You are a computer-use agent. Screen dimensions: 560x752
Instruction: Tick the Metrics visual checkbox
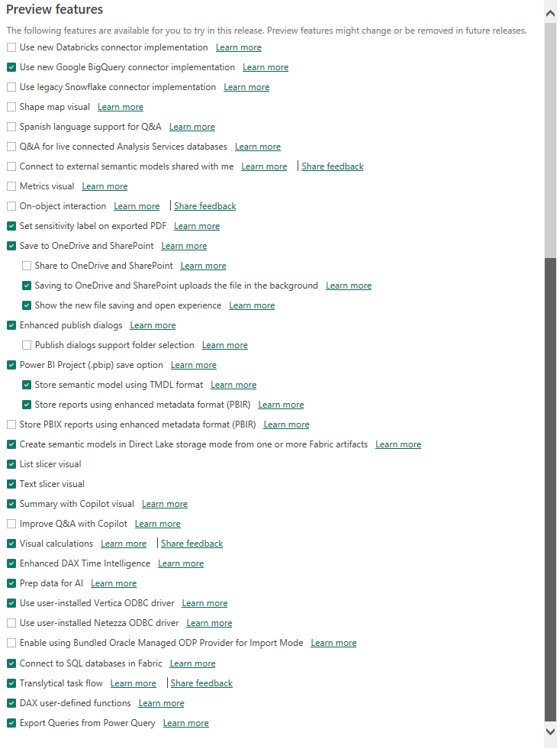[x=11, y=186]
